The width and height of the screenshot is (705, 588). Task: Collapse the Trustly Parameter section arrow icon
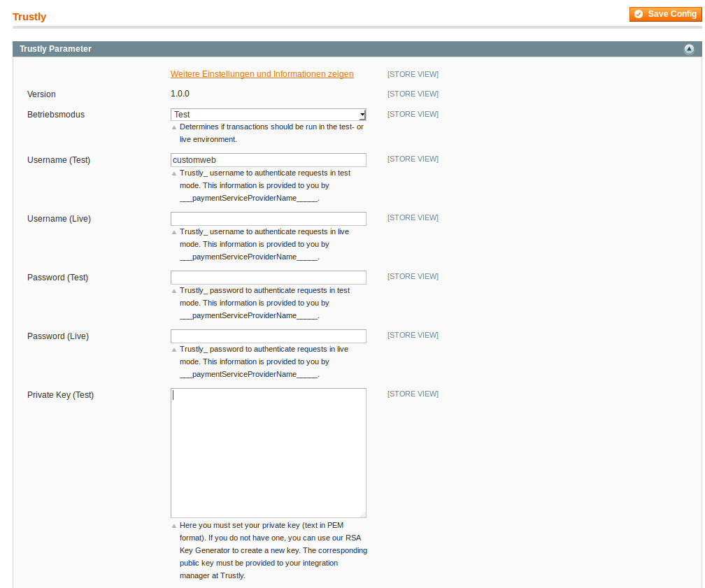pos(689,49)
